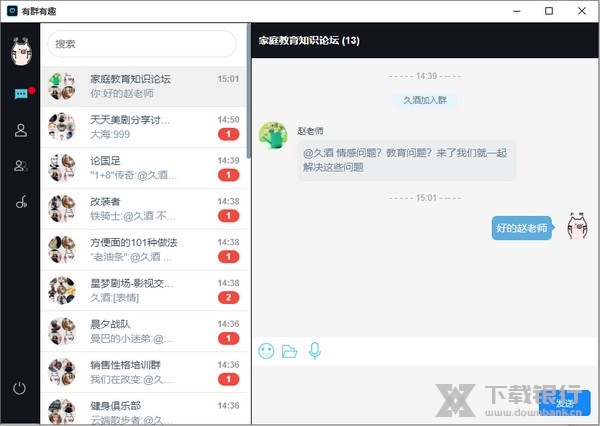Open the 星梦剧场-影视交 conversation
The image size is (600, 426).
[144, 291]
